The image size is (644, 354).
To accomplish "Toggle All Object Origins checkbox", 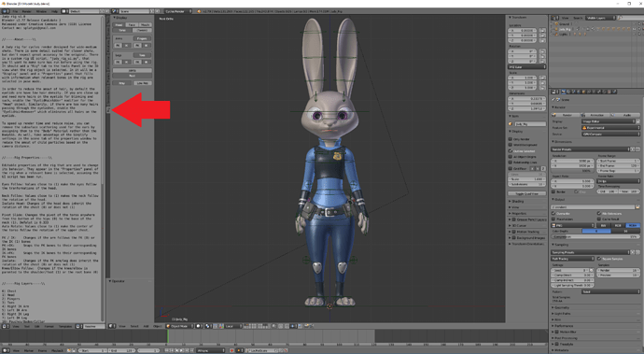I will click(x=511, y=157).
